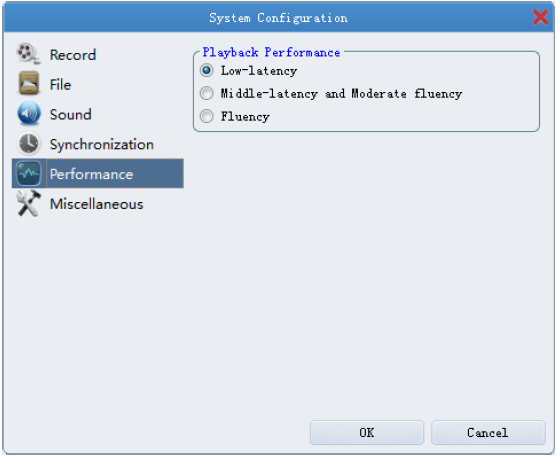Select the Performance monitor waveform icon

[x=29, y=173]
